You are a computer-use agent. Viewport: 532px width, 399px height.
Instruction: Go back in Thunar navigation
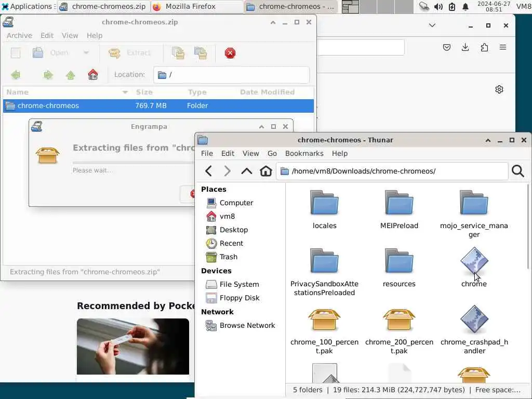pos(209,171)
